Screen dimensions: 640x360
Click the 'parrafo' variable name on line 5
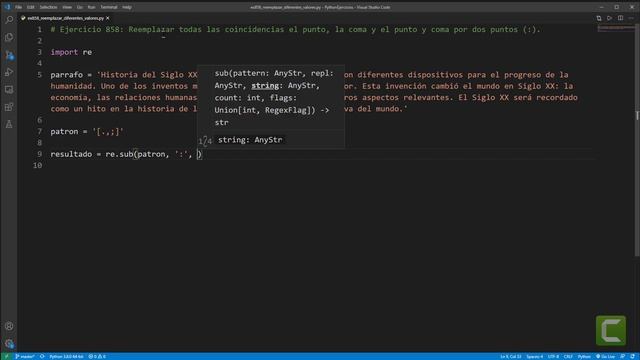(67, 75)
